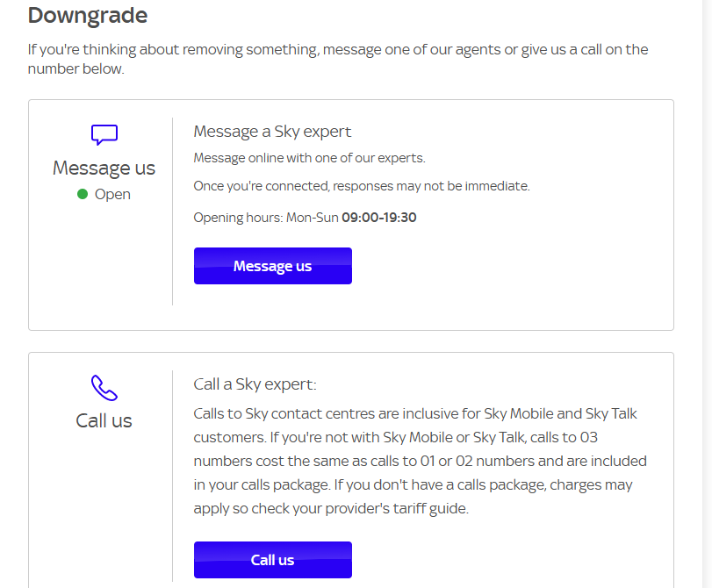The height and width of the screenshot is (588, 712).
Task: Click the Open status next to Message us
Action: (112, 194)
